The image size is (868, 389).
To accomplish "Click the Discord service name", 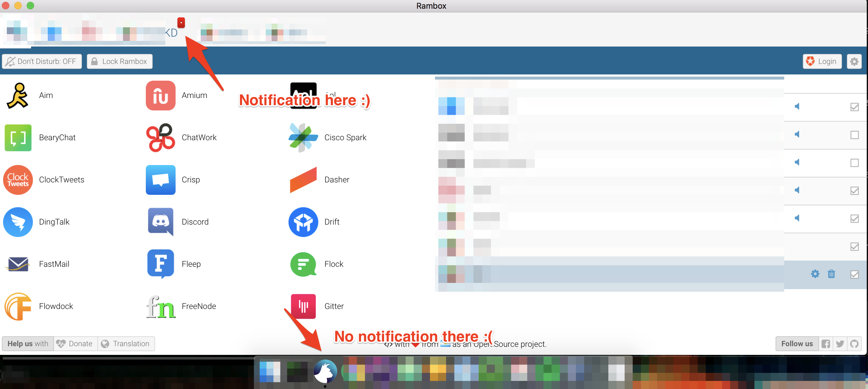I will [x=195, y=222].
